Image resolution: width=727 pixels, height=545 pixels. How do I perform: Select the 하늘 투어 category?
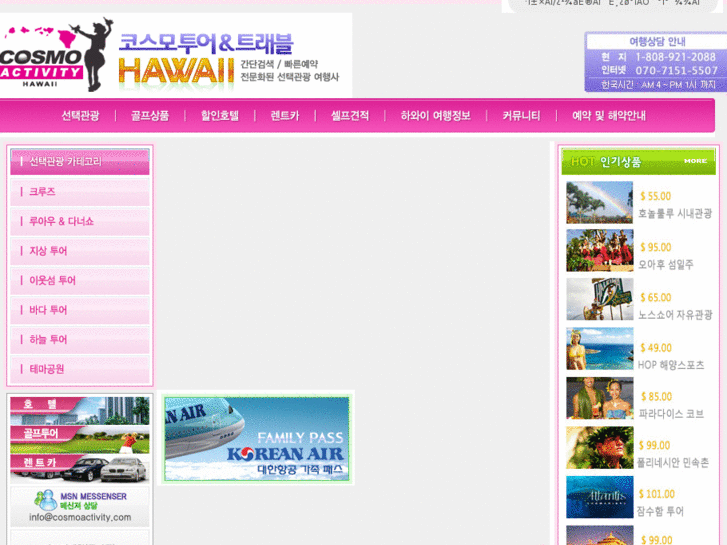tap(80, 340)
